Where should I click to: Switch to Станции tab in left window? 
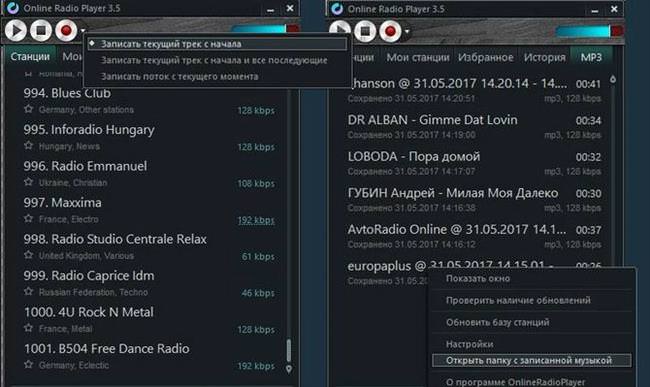[30, 57]
